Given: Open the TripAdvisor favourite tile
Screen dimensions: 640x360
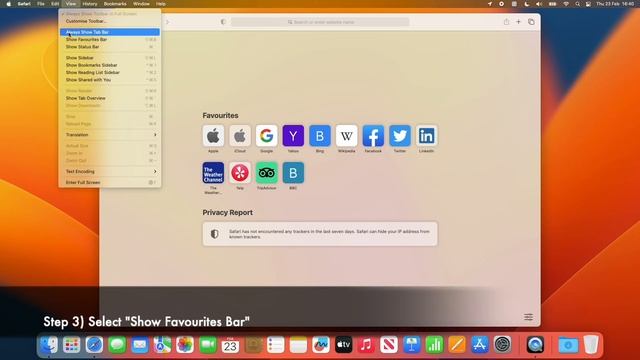Looking at the screenshot, I should pos(267,173).
